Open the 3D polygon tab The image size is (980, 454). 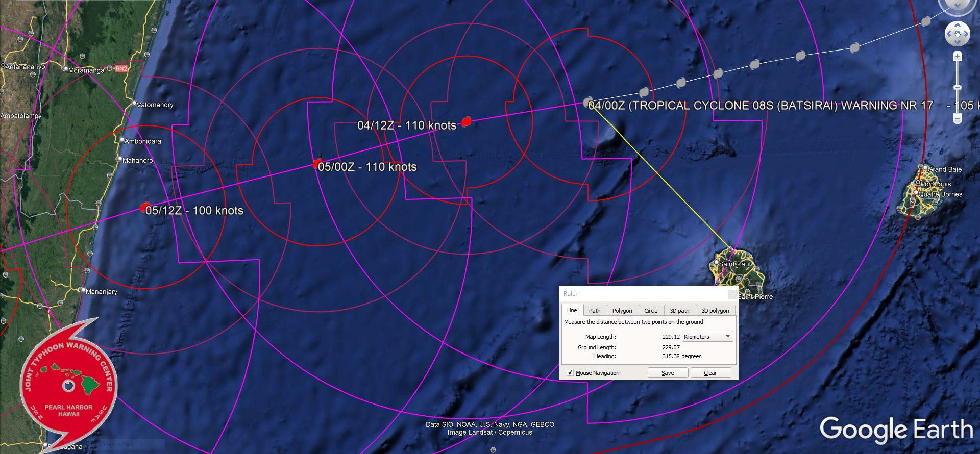715,310
